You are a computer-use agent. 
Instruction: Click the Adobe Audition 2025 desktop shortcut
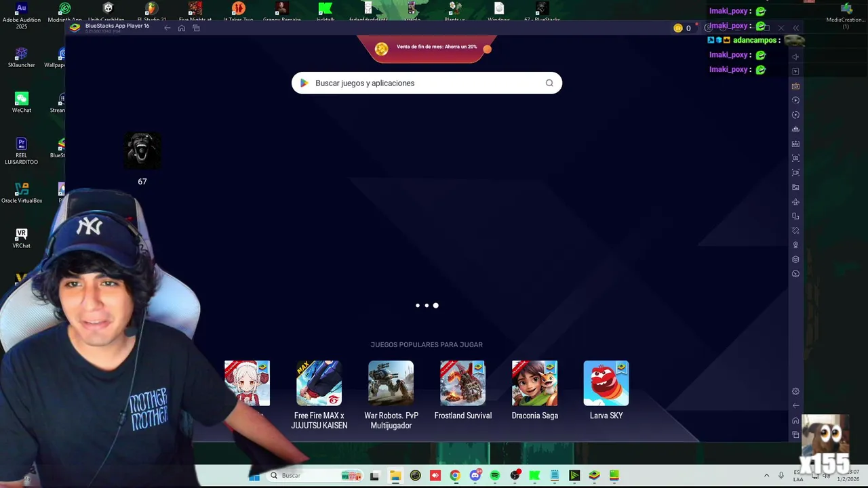pos(21,15)
